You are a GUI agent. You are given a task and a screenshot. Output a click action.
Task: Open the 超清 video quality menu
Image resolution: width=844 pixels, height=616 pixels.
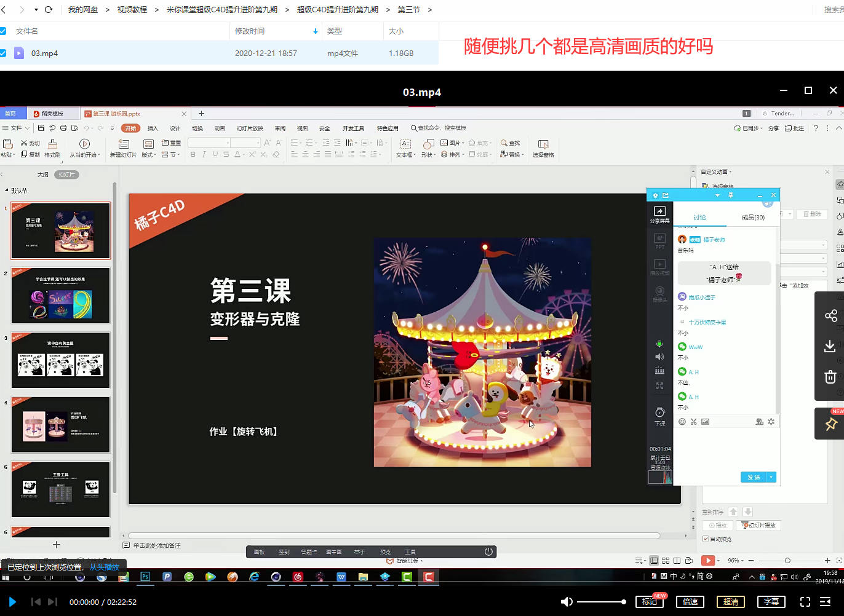pyautogui.click(x=731, y=602)
